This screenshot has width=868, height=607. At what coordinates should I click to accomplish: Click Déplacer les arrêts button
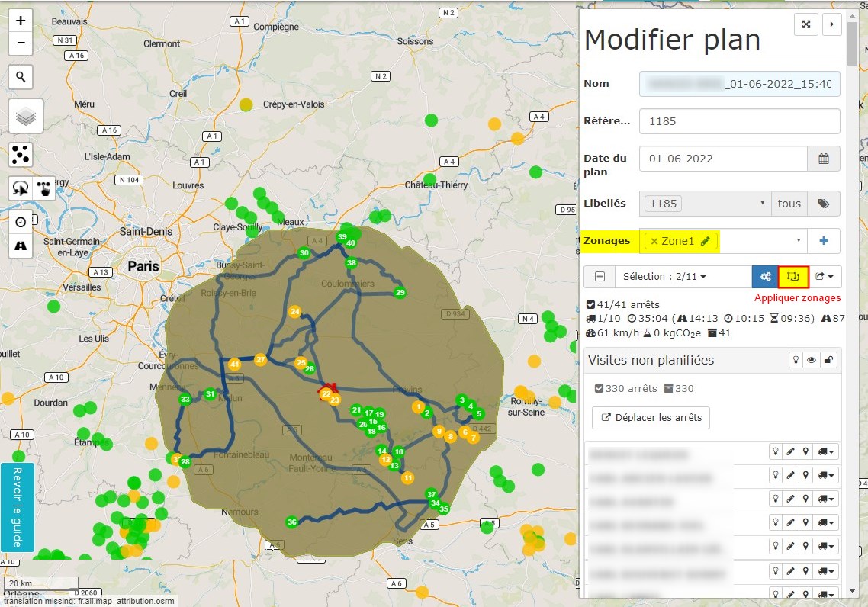(651, 418)
